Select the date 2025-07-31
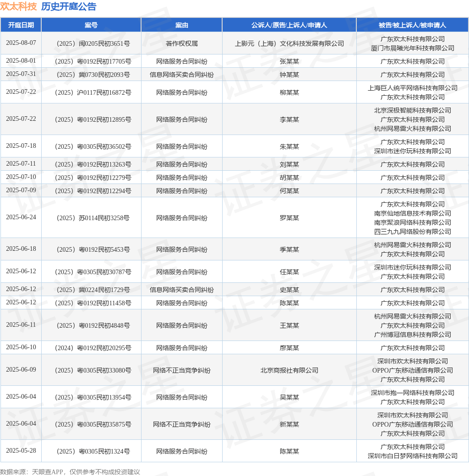The height and width of the screenshot is (476, 469). pos(21,74)
